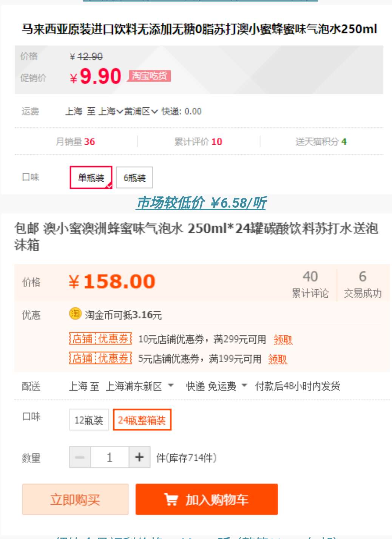
Task: Click the 淘宝吃货 promotion tag
Action: point(150,76)
